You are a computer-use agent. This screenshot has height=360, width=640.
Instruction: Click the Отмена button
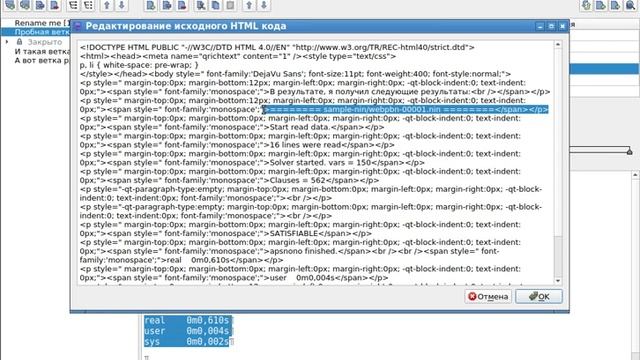coord(488,296)
